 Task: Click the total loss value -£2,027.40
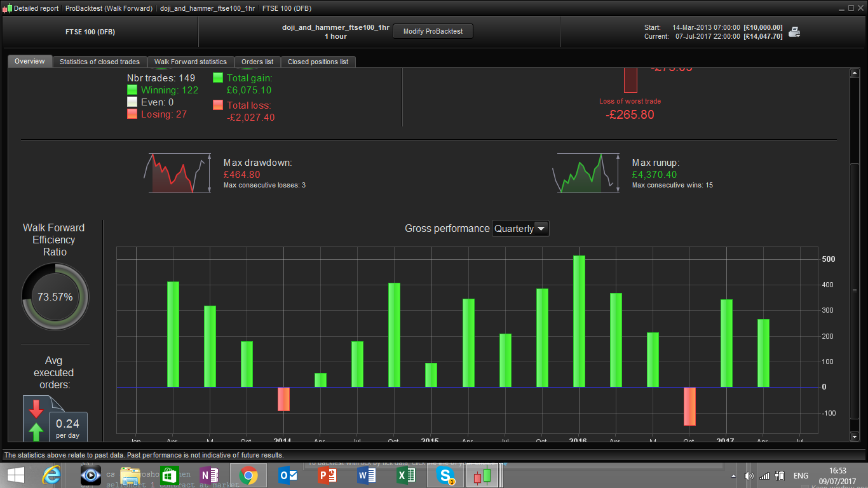click(x=251, y=118)
